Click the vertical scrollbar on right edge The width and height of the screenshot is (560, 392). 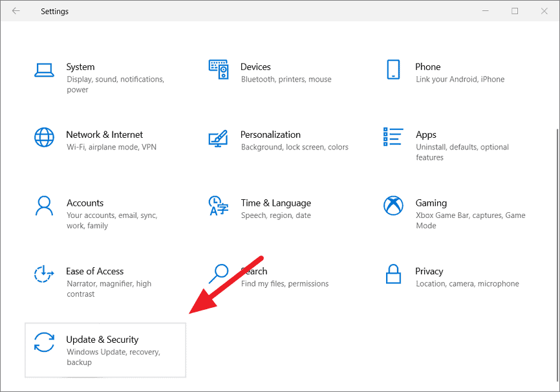click(557, 256)
